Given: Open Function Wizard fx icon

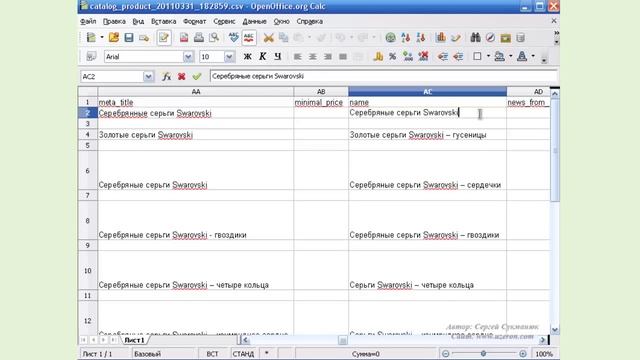Looking at the screenshot, I should (167, 76).
